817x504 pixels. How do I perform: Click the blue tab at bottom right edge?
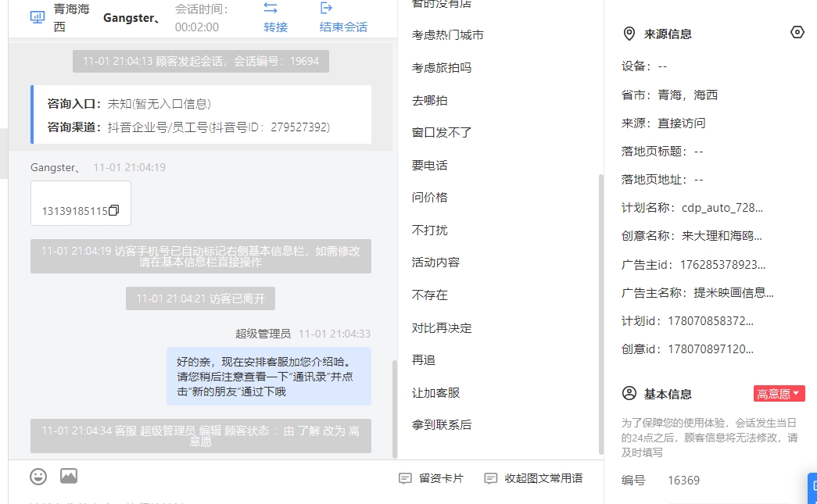coord(812,488)
